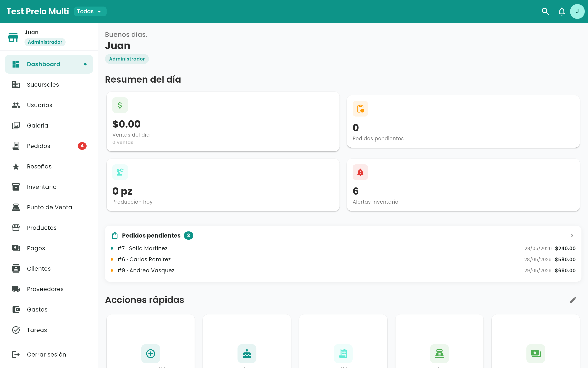
Task: Open order #9 Andrea Vasquez
Action: (343, 270)
